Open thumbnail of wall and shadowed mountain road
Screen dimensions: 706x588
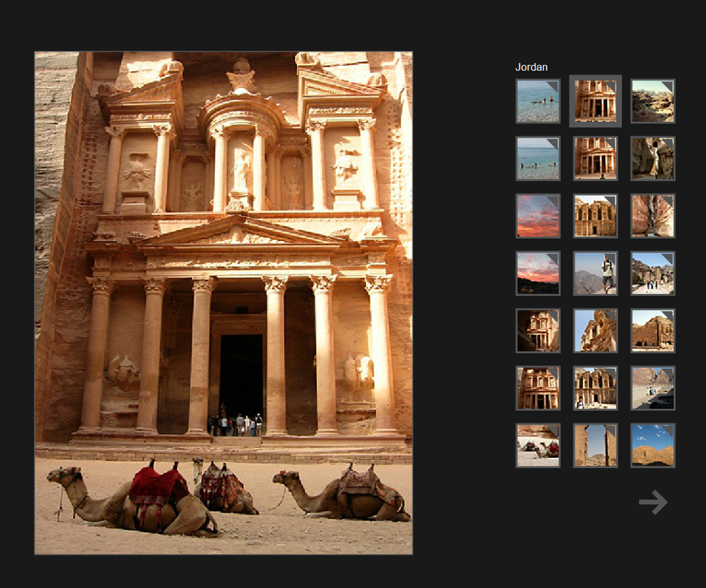pos(653,388)
